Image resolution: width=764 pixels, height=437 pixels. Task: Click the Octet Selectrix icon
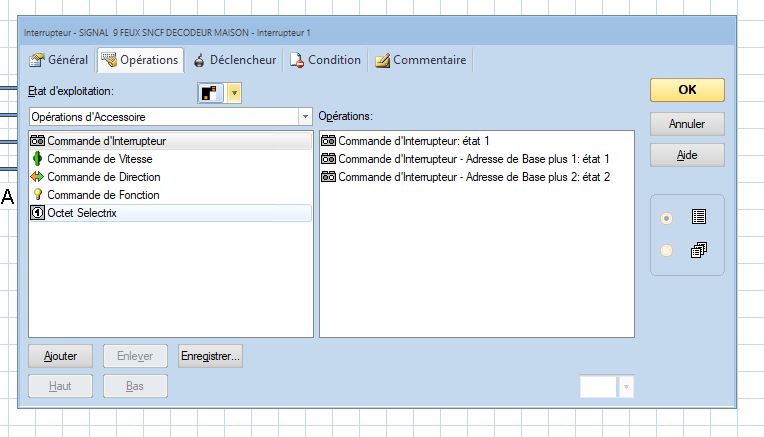click(x=38, y=213)
